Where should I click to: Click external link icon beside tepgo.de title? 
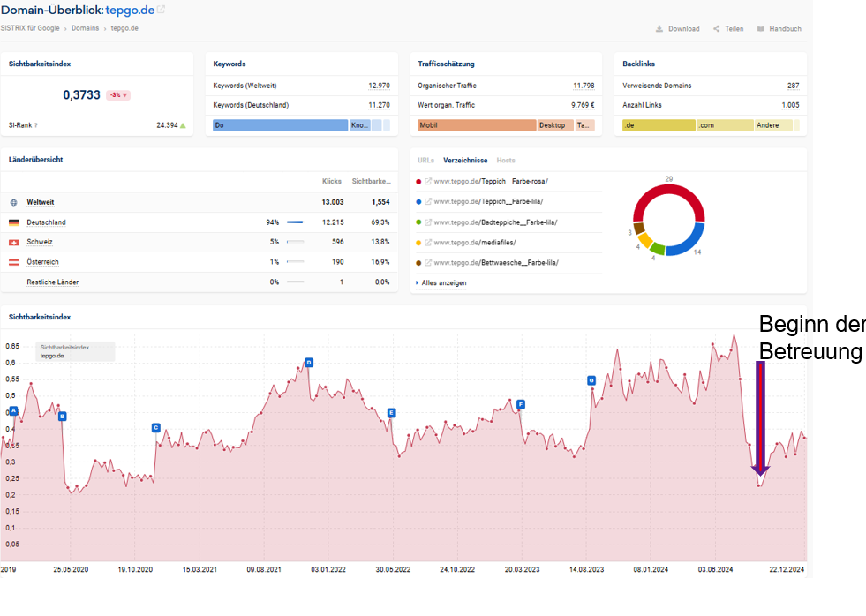point(161,11)
